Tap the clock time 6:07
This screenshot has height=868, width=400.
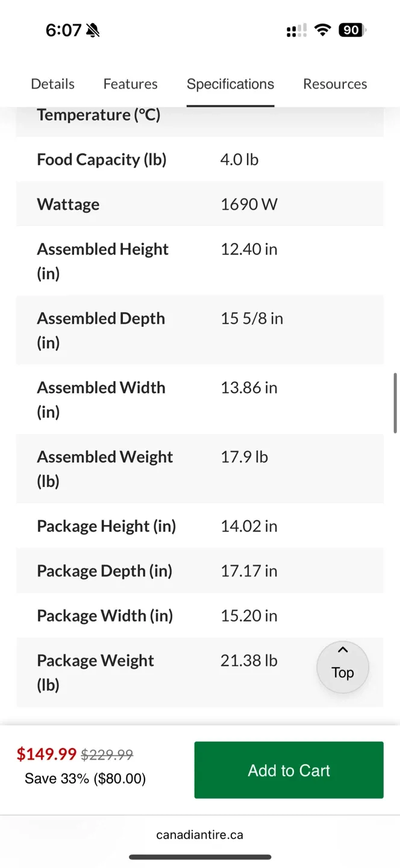(63, 30)
